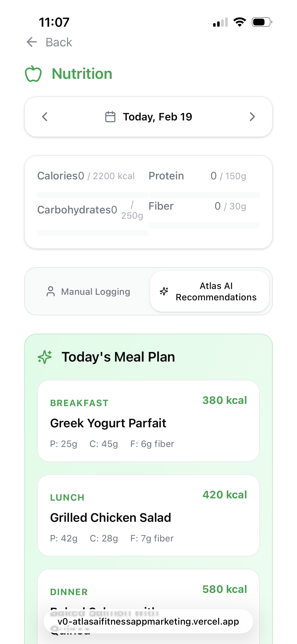The height and width of the screenshot is (644, 297).
Task: Tap the person icon in Manual Logging
Action: (x=51, y=292)
